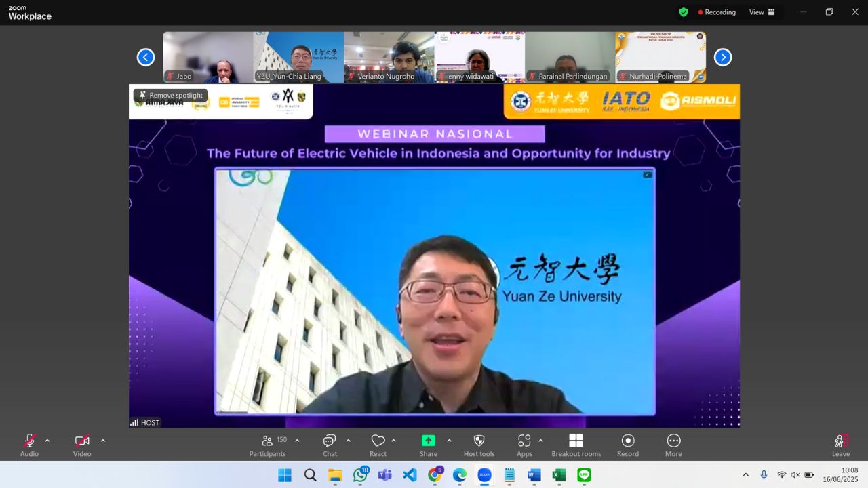Expand share options caret next to Share

(449, 441)
